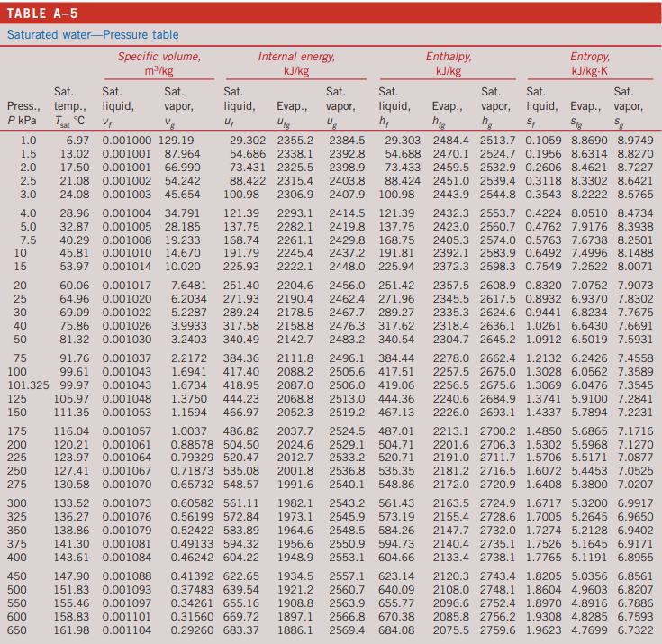The height and width of the screenshot is (644, 662).
Task: Select evaporation entropy '6.5019'
Action: pyautogui.click(x=589, y=340)
